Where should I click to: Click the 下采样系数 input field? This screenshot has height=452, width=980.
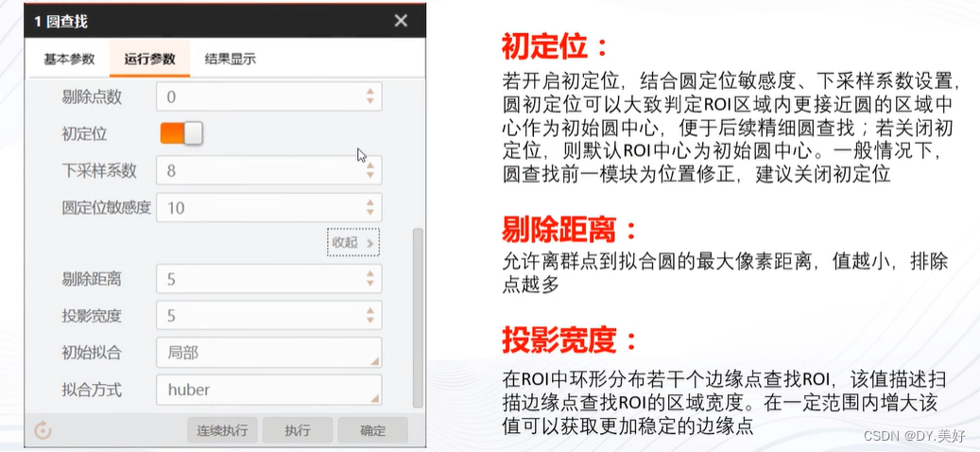(x=268, y=170)
